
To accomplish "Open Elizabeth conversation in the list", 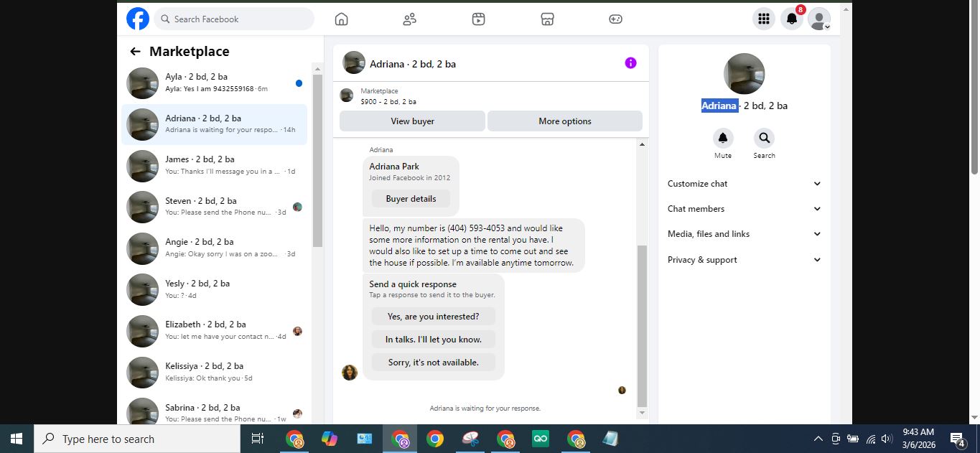I will 214,331.
